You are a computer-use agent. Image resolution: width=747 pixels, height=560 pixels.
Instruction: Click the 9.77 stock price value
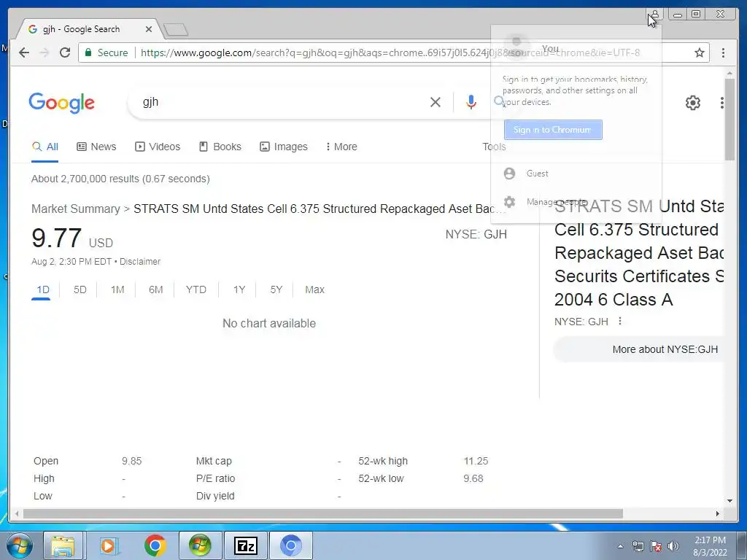(x=57, y=238)
